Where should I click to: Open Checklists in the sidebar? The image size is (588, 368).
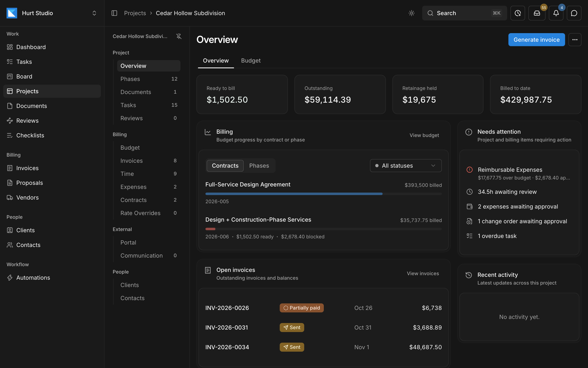click(52, 135)
